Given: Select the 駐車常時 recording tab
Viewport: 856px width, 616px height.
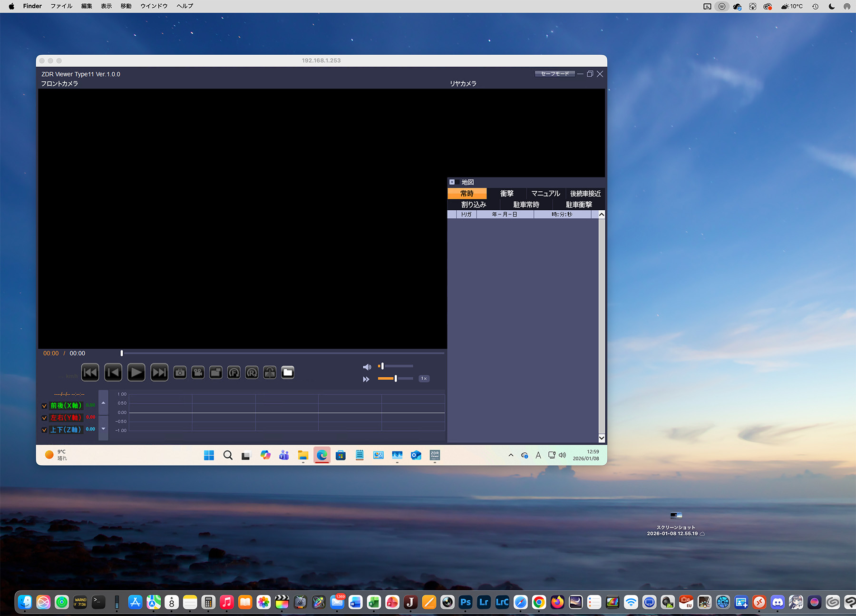Looking at the screenshot, I should point(526,205).
